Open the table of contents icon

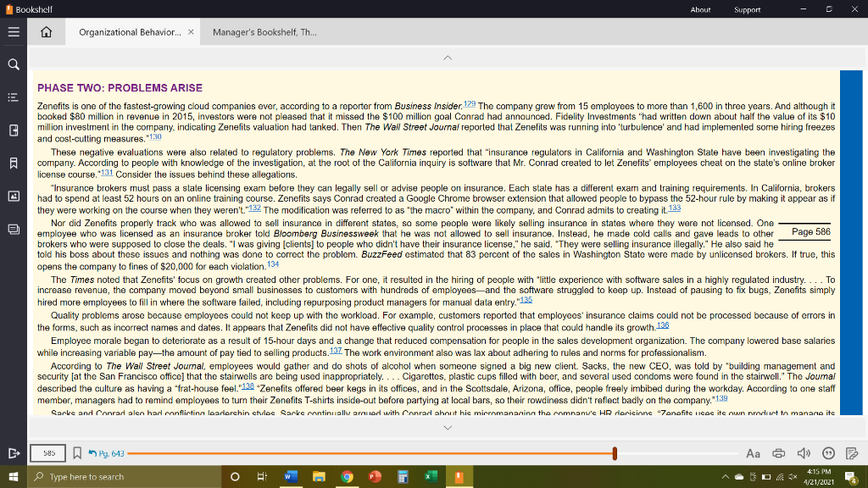(x=14, y=97)
